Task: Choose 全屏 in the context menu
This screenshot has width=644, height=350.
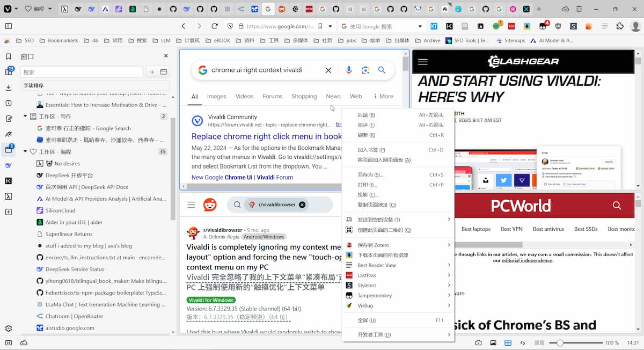Action: point(398,320)
